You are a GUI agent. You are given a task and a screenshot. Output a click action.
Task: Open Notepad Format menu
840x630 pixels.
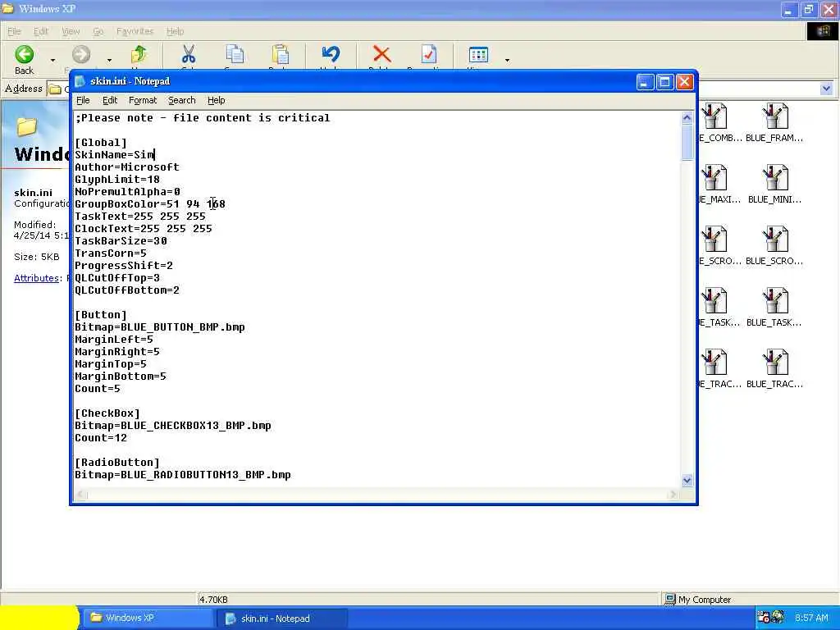143,100
